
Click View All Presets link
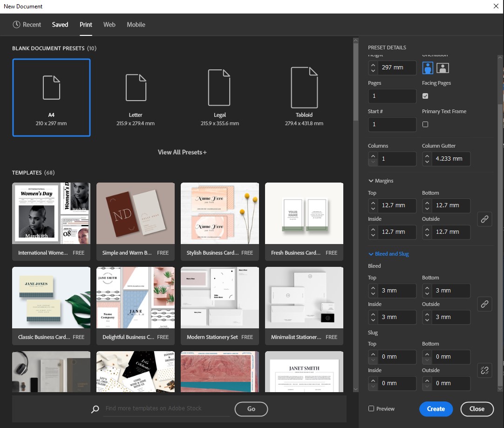point(182,152)
